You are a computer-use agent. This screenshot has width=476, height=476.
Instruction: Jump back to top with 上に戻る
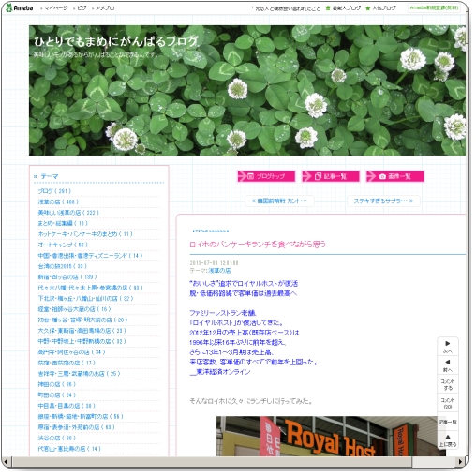(x=448, y=440)
